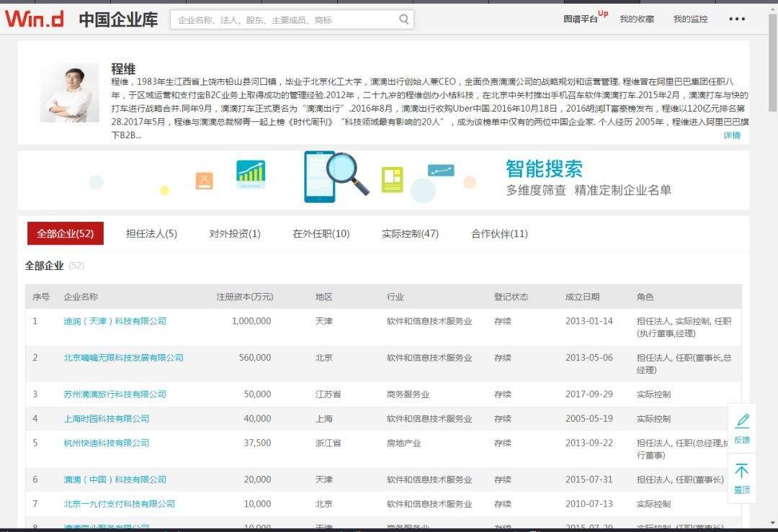Viewport: 778px width, 532px height.
Task: Click the magnifier search icon
Action: (404, 19)
